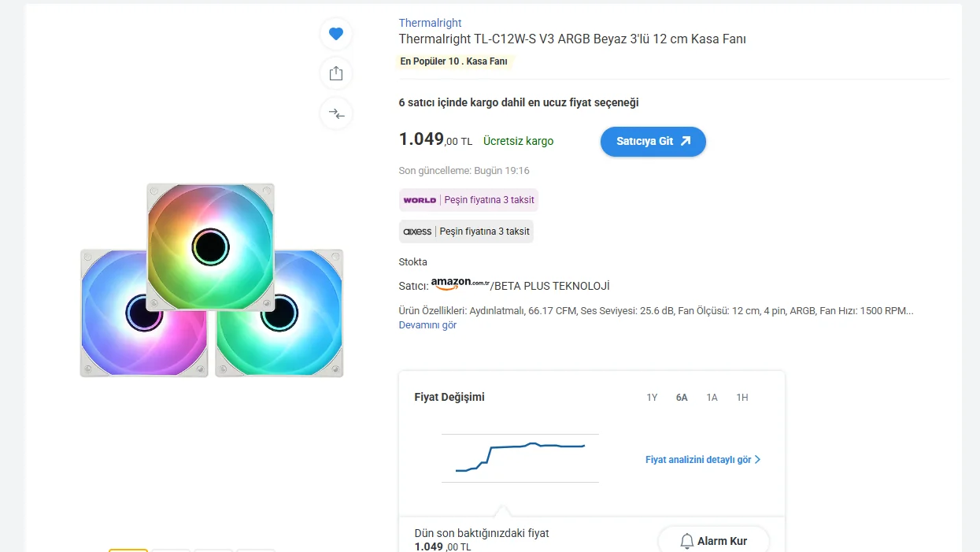Click the World card installment badge
Viewport: 980px width, 552px height.
pos(468,200)
